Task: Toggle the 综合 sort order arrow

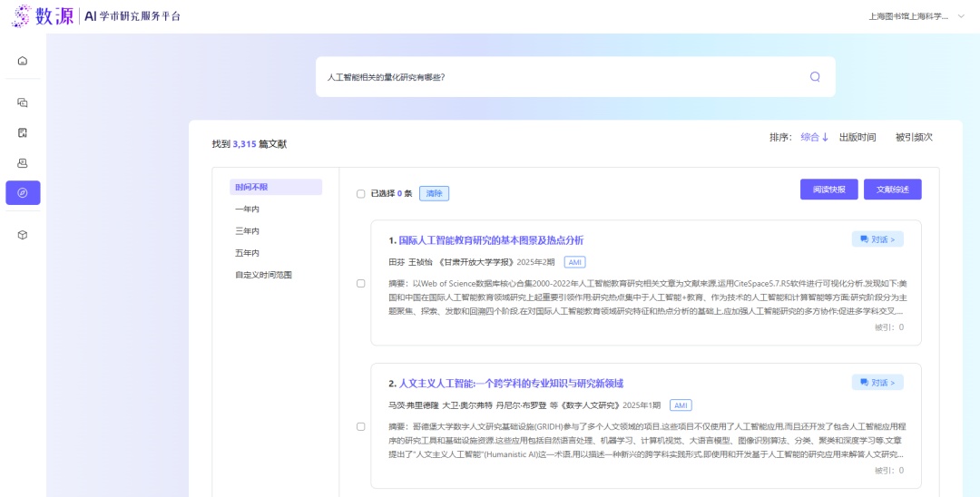Action: 825,138
